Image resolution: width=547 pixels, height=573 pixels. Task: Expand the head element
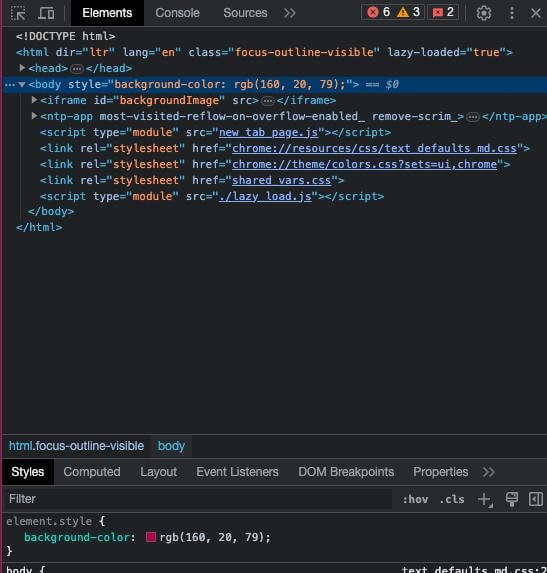click(22, 68)
